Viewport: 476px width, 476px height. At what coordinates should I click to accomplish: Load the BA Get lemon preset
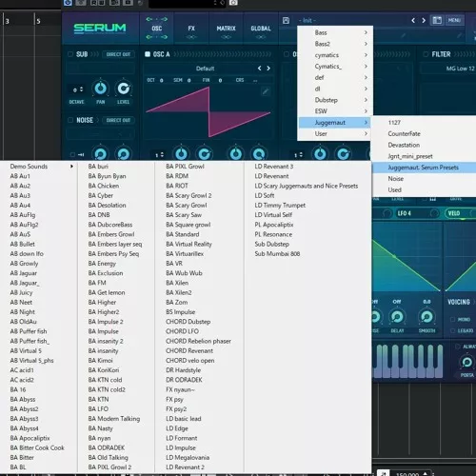[x=107, y=292]
